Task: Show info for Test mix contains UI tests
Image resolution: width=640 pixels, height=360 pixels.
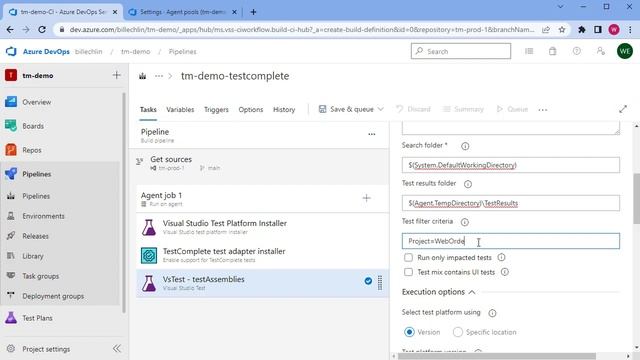Action: point(505,272)
